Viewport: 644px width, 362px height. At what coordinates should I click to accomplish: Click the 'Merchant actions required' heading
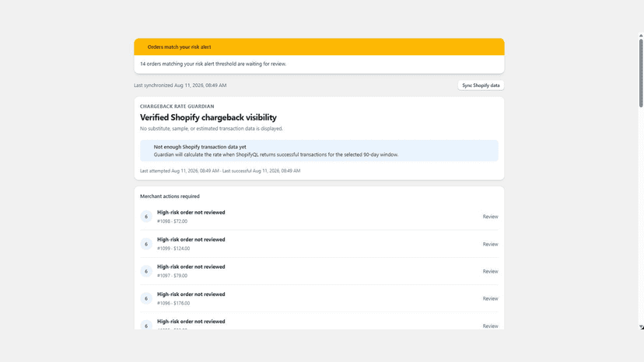[170, 197]
